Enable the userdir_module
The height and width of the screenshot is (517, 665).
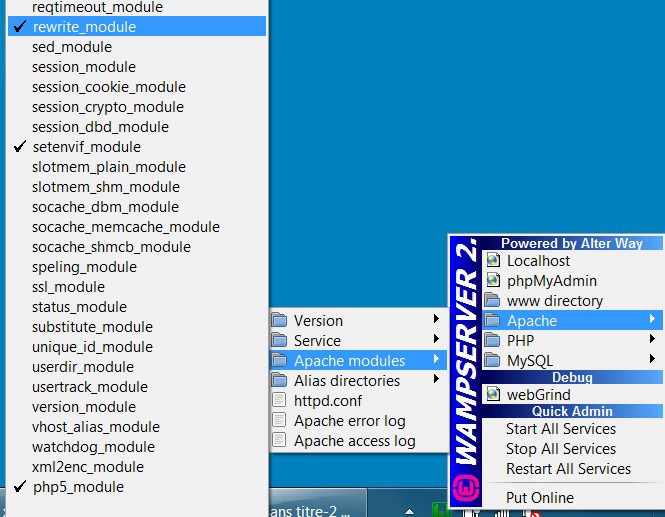click(x=137, y=367)
